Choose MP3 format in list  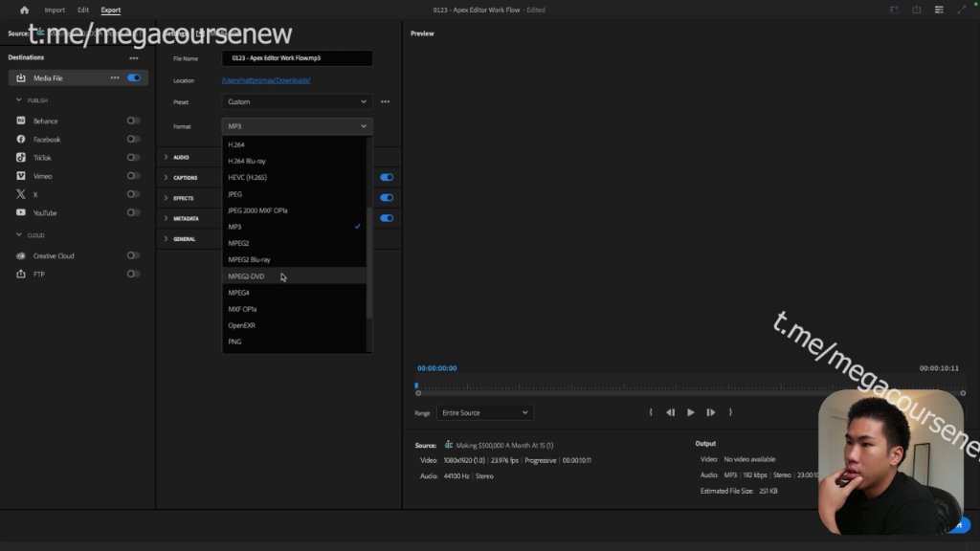point(294,227)
